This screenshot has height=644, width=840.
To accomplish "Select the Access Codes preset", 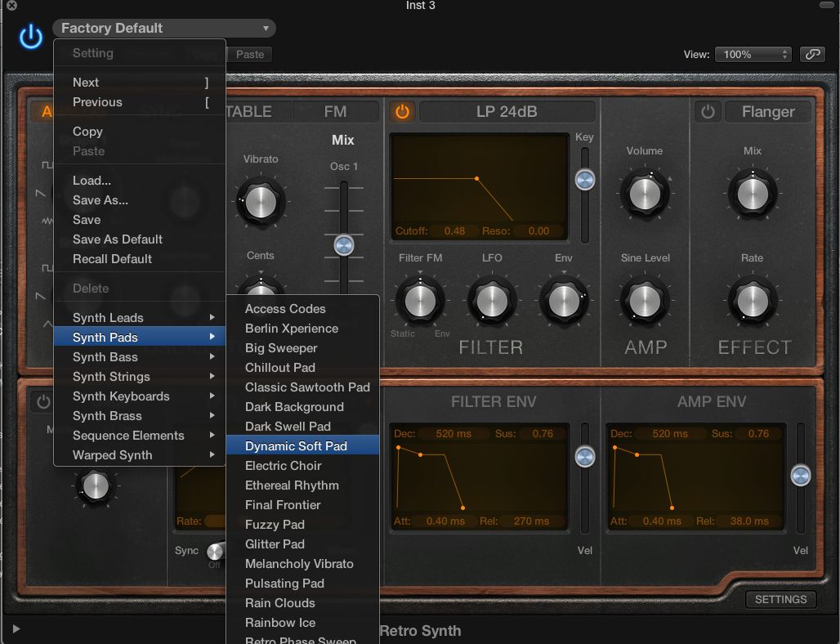I will pos(302,309).
